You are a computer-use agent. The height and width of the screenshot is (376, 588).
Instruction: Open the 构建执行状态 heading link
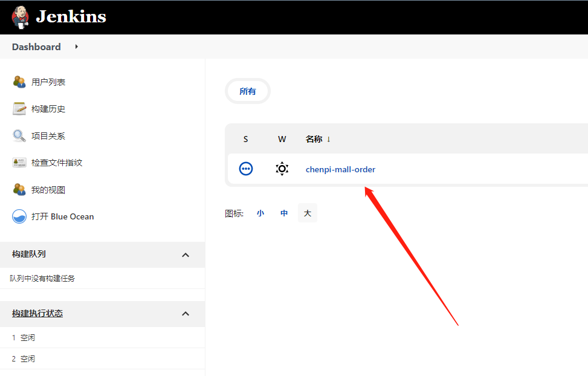(x=37, y=313)
